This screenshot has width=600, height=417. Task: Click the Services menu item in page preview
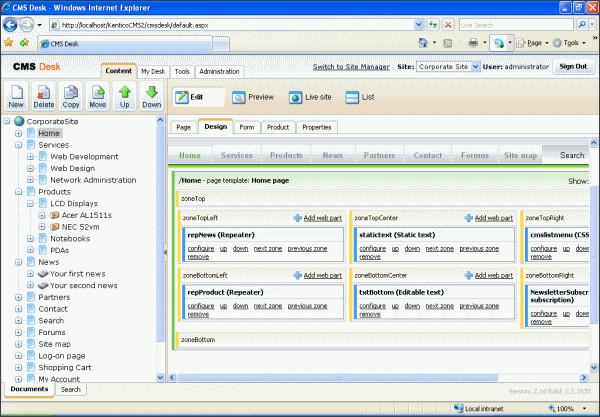[x=236, y=155]
